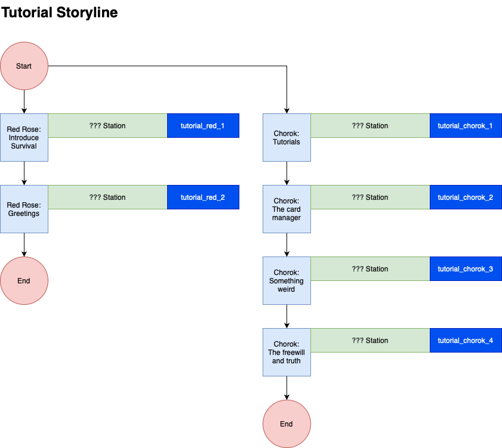The image size is (502, 448).
Task: Select Chorok: The card manager box
Action: [x=287, y=209]
